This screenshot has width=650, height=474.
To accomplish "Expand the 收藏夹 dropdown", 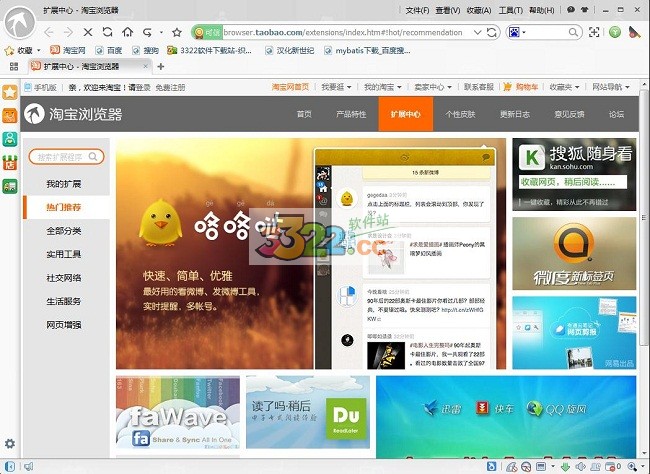I will [577, 87].
